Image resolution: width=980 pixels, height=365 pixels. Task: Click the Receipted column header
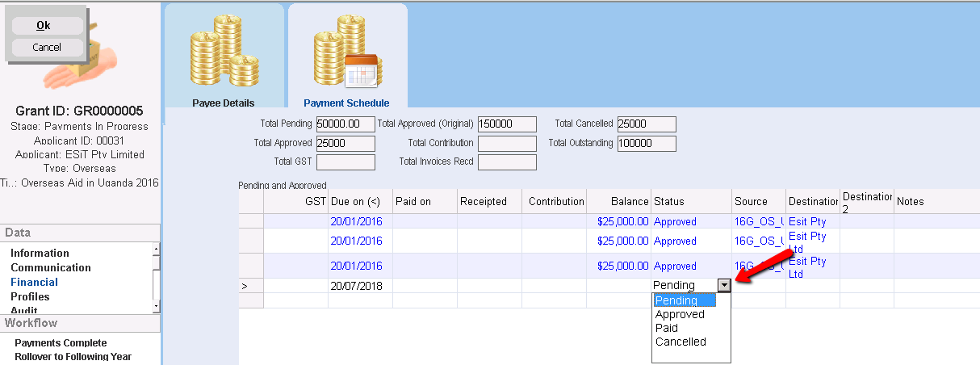[x=489, y=201]
